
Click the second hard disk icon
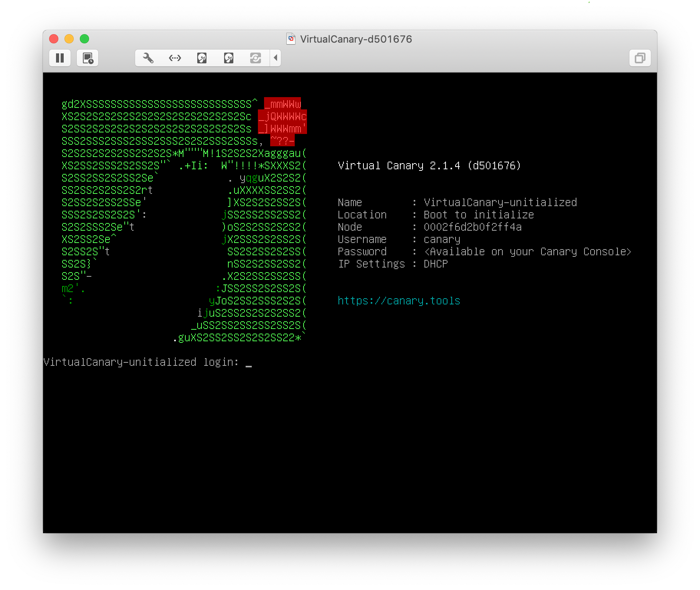click(x=229, y=58)
